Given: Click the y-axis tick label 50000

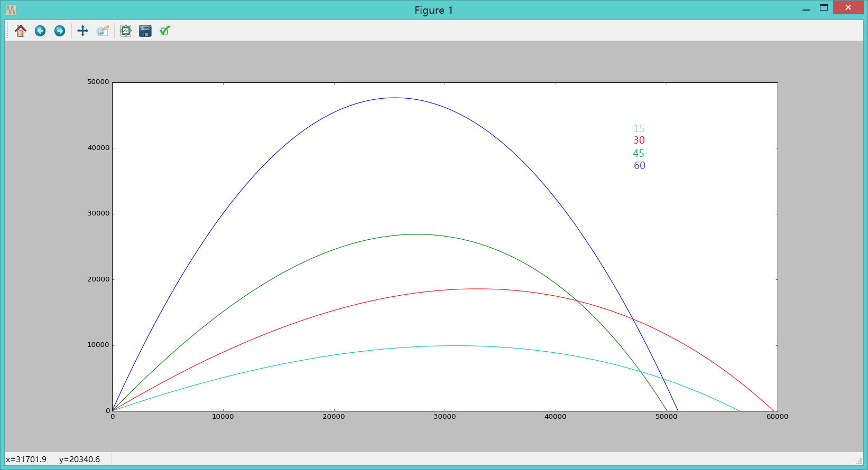Looking at the screenshot, I should [98, 82].
